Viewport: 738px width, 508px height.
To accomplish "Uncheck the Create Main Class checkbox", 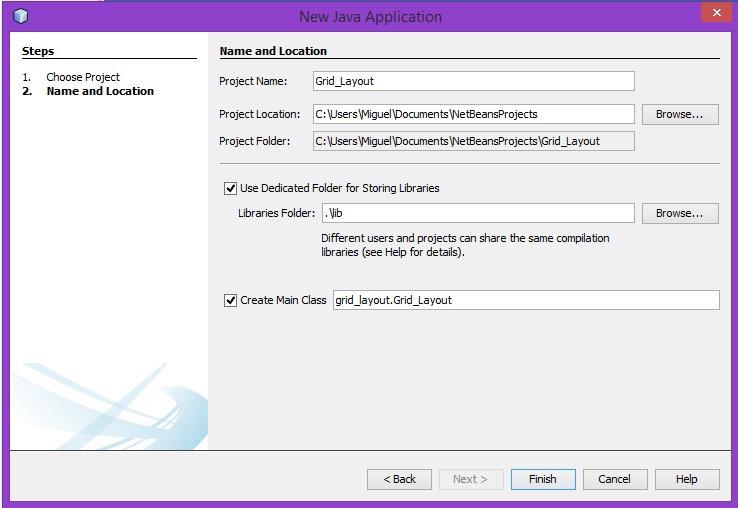I will pos(231,300).
